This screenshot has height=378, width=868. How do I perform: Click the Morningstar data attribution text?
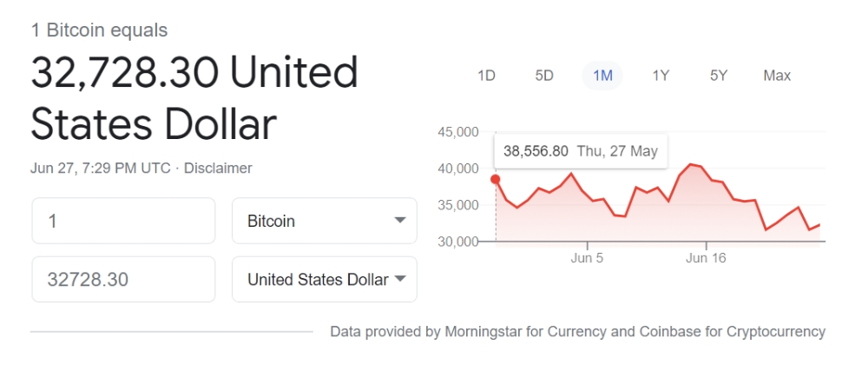[577, 331]
